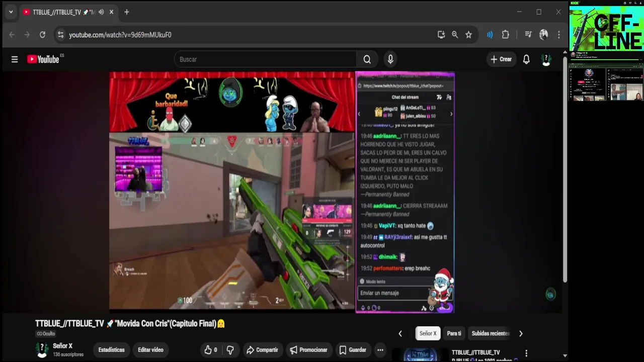644x362 pixels.
Task: Open options for the recommended TTBLUE video
Action: (x=526, y=353)
